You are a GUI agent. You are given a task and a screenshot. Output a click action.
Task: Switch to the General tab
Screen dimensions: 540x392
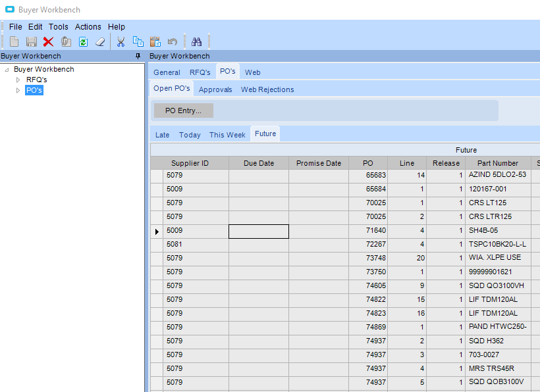pyautogui.click(x=167, y=72)
